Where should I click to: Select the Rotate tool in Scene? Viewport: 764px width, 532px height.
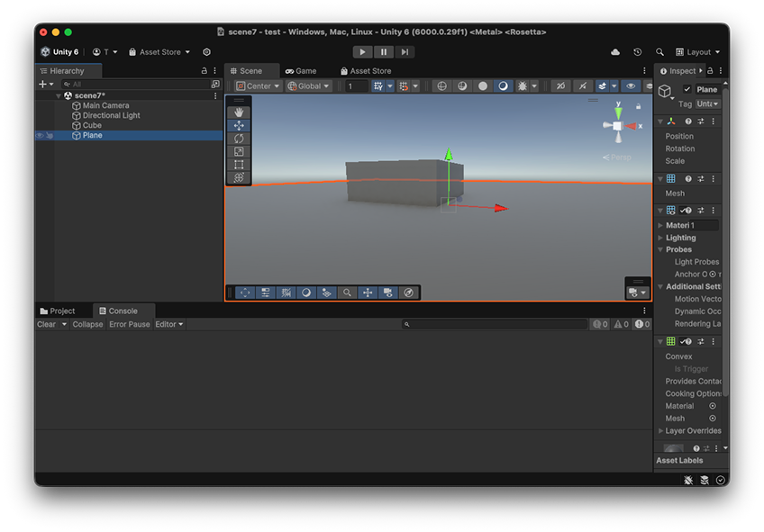pos(239,139)
